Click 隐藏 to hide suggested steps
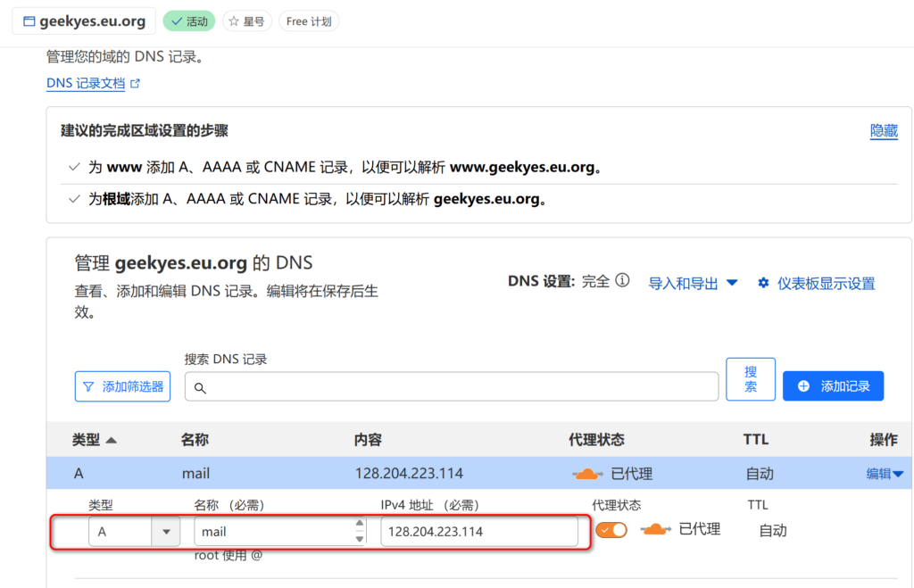Image resolution: width=914 pixels, height=588 pixels. pos(884,130)
